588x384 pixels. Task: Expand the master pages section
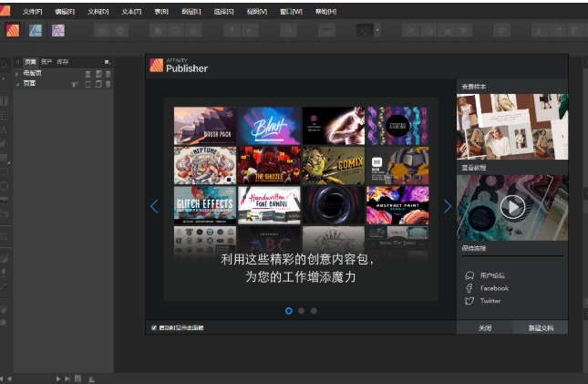[17, 74]
